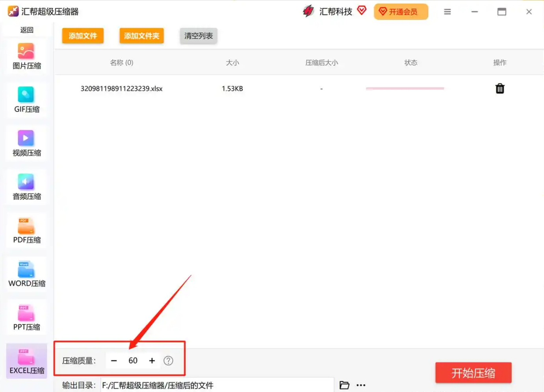Open the GIF压缩 tool
544x392 pixels.
tap(27, 100)
